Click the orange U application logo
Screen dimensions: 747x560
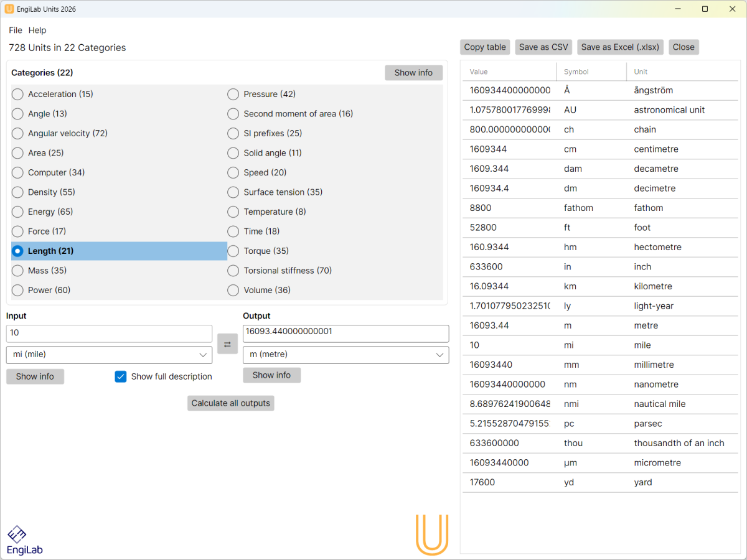[432, 534]
